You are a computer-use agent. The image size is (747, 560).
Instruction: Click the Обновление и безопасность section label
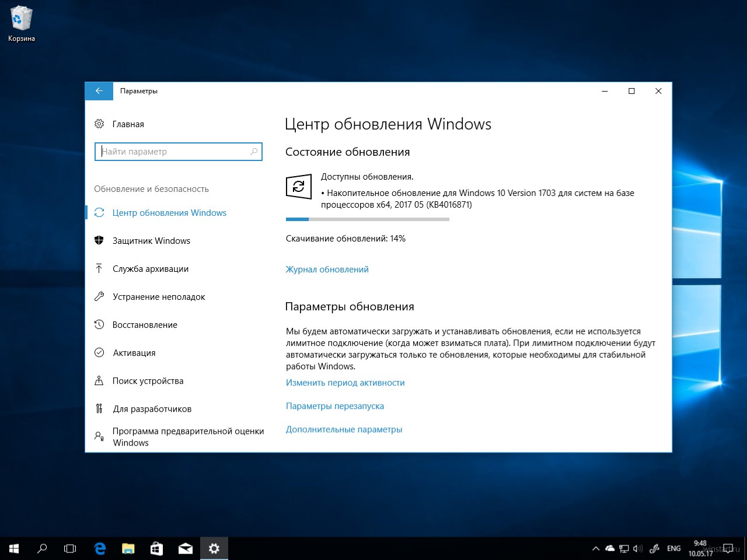pyautogui.click(x=151, y=189)
